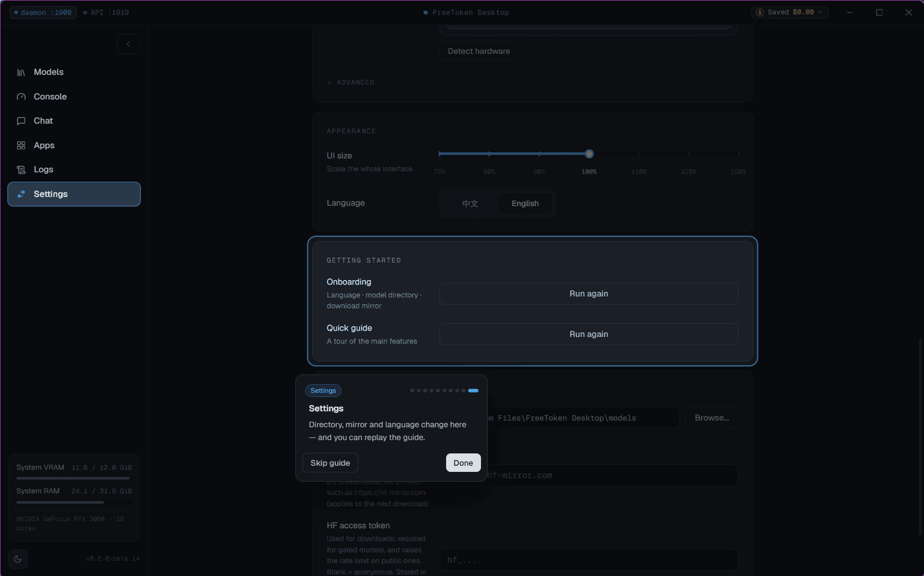
Task: Collapse the sidebar with the chevron button
Action: (x=128, y=44)
